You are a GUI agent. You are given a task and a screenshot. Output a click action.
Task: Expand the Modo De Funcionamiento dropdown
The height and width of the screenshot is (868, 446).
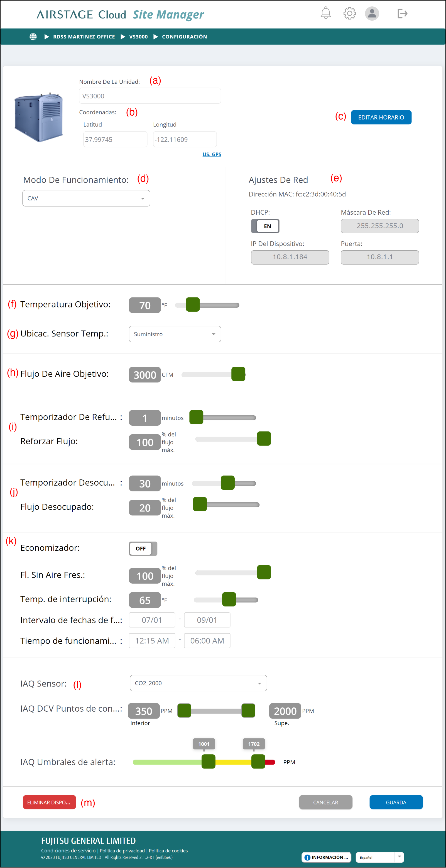86,198
